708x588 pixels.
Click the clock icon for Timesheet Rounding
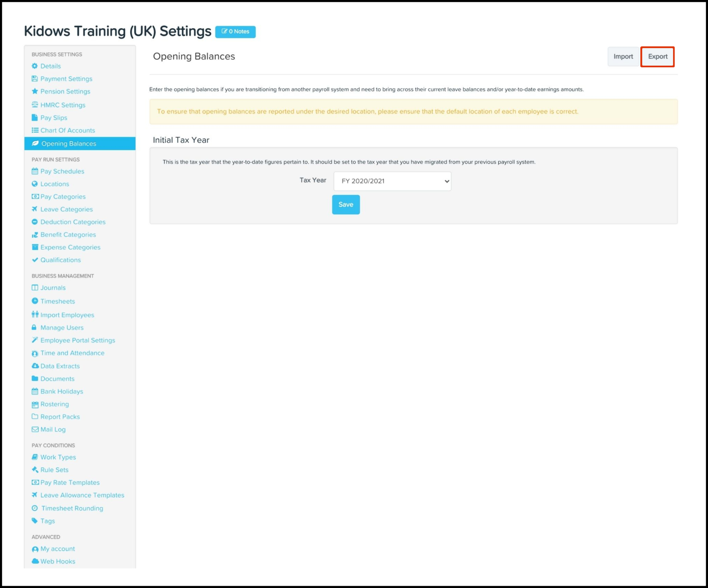pyautogui.click(x=35, y=508)
